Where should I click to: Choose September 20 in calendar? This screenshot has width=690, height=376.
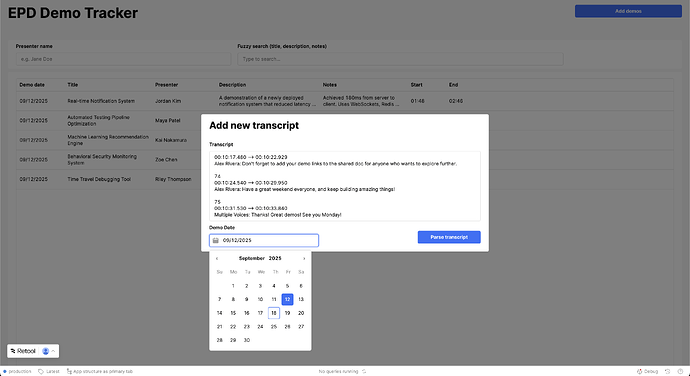point(301,313)
